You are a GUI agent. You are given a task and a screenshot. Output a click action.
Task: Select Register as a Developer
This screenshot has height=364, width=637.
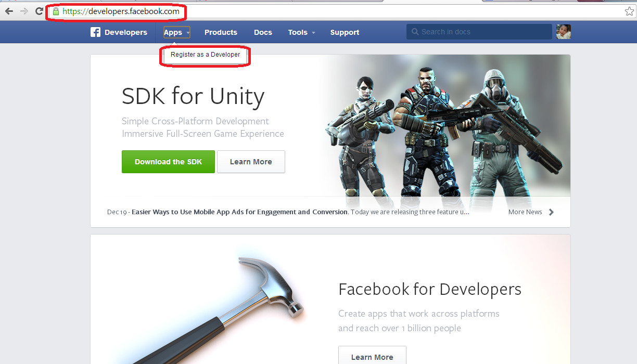[x=205, y=55]
